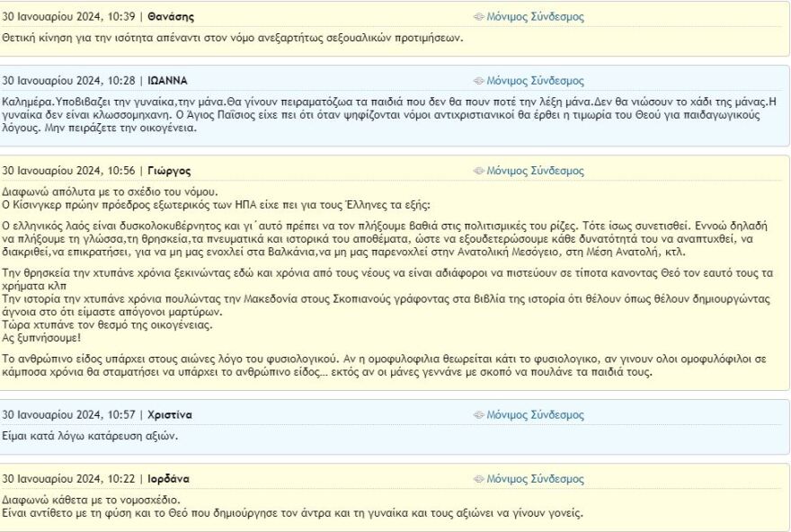Open Μόνιμος Σύνδεσμος link for ΙΩΑΝΝΑ's comment

pyautogui.click(x=535, y=81)
